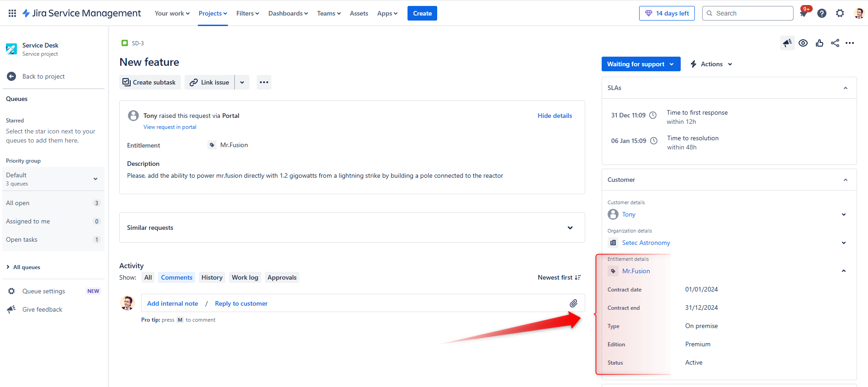
Task: Open the Assets menu item
Action: (x=359, y=13)
